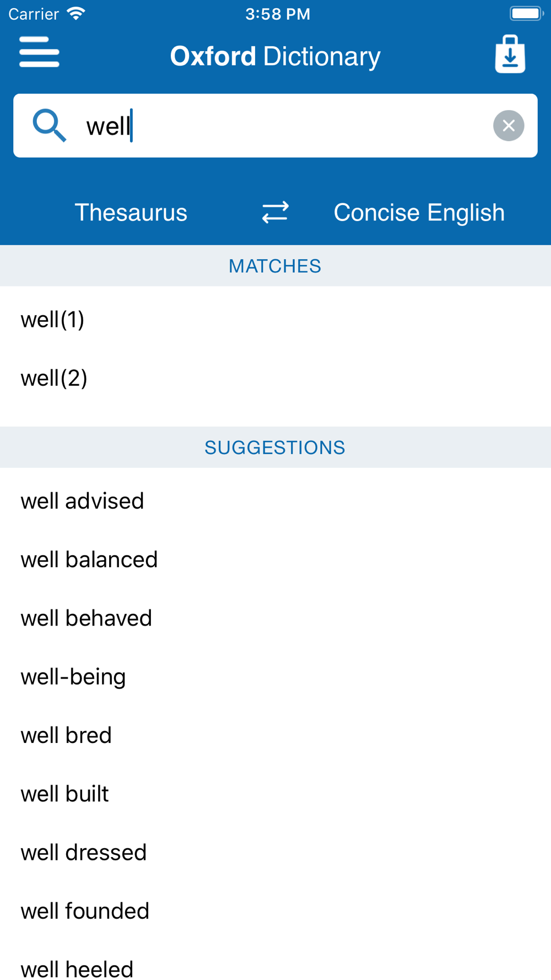This screenshot has width=551, height=980.
Task: Open the hamburger menu
Action: (39, 52)
